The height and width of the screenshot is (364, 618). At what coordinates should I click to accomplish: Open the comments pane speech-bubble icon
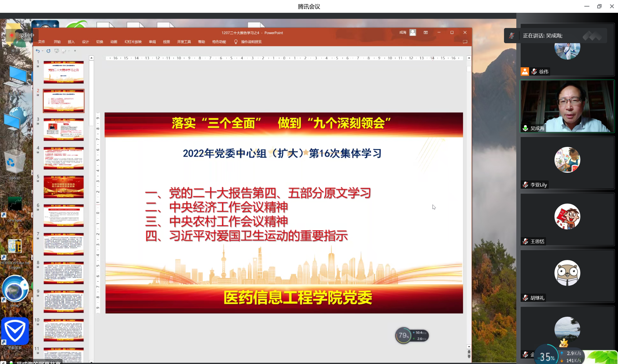click(x=465, y=42)
